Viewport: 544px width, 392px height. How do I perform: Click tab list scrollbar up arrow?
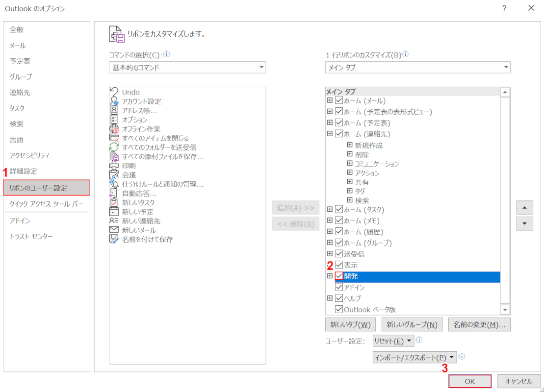click(505, 92)
